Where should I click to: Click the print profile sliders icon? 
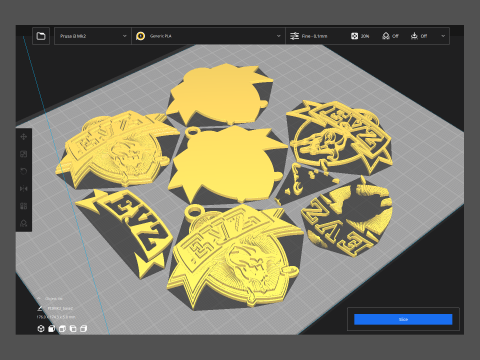(294, 36)
